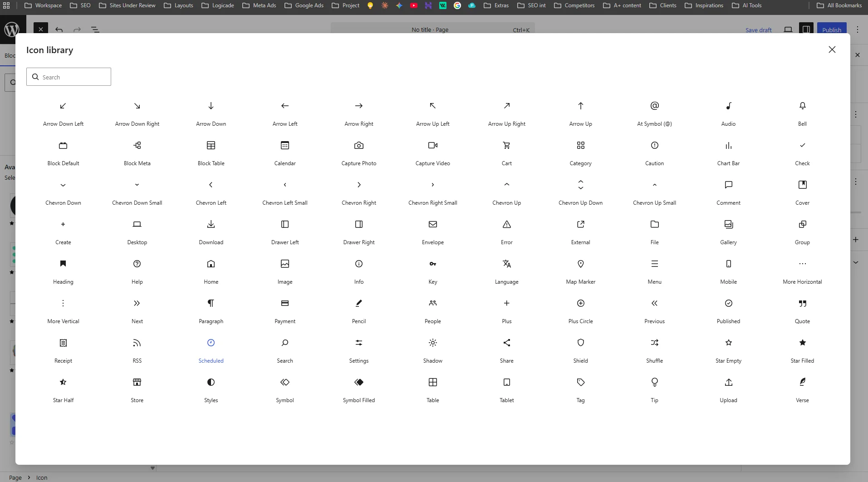Select the Gallery icon

click(728, 224)
